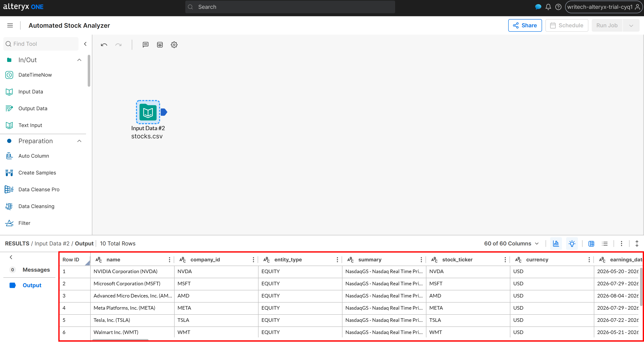Open the currency column options menu
The width and height of the screenshot is (644, 342).
coord(589,260)
